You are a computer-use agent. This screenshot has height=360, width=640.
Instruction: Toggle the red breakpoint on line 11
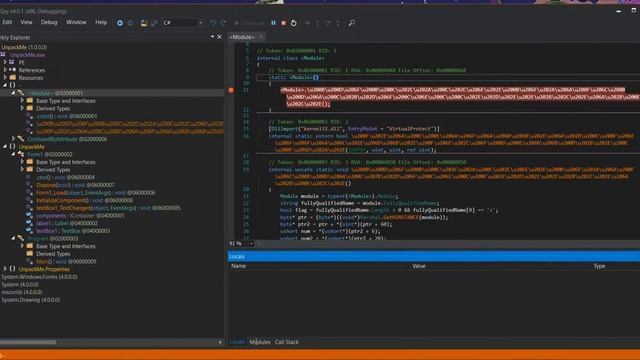[x=231, y=90]
